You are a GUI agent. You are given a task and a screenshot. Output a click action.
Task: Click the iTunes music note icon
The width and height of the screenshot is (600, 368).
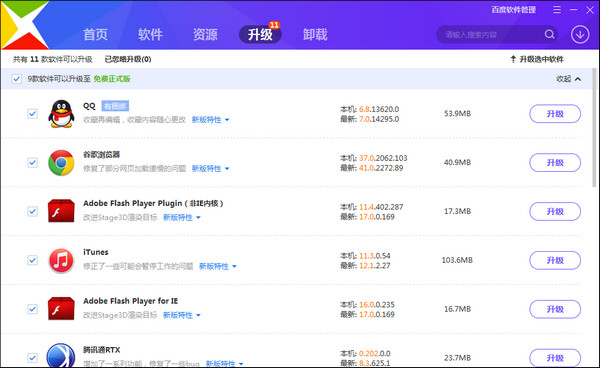click(x=61, y=260)
